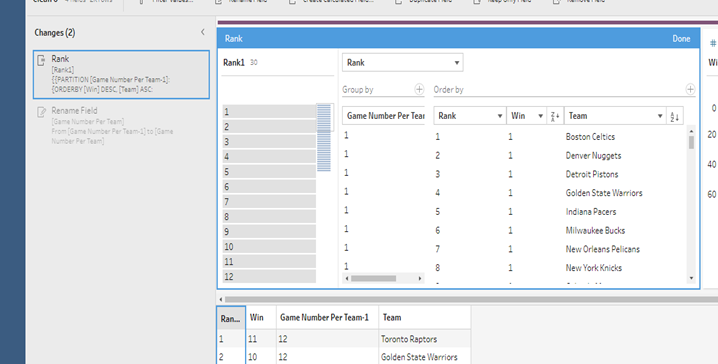Click the Rename Field pencil icon
718x364 pixels.
tap(41, 112)
